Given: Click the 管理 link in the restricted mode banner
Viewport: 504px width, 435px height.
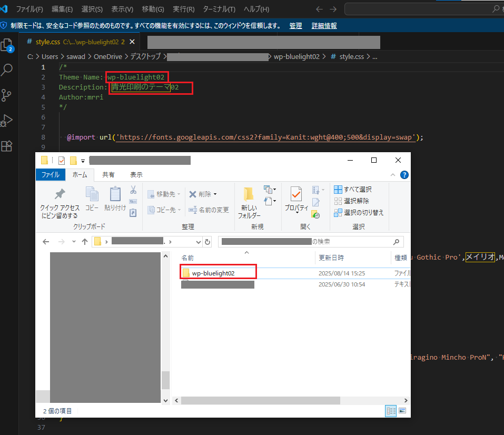Looking at the screenshot, I should point(295,25).
